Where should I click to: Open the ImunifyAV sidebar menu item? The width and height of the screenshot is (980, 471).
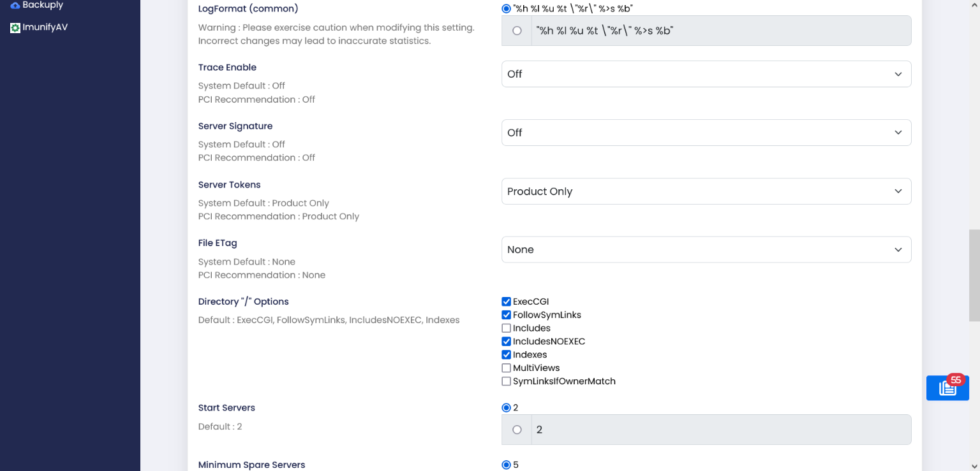click(45, 28)
